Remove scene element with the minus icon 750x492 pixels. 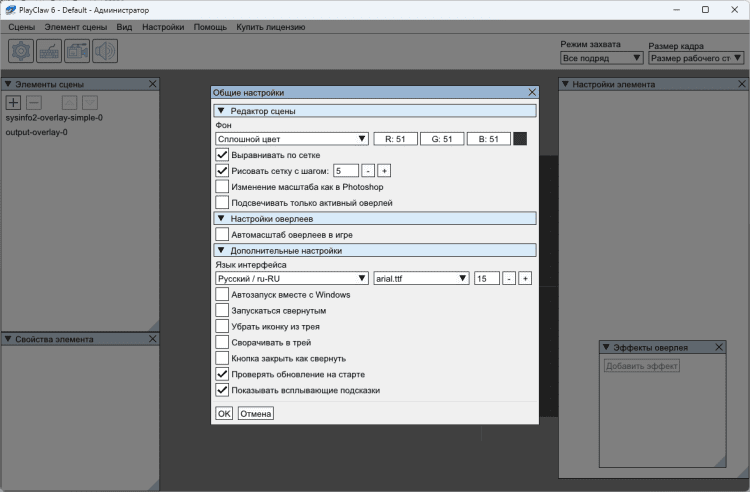pyautogui.click(x=33, y=102)
